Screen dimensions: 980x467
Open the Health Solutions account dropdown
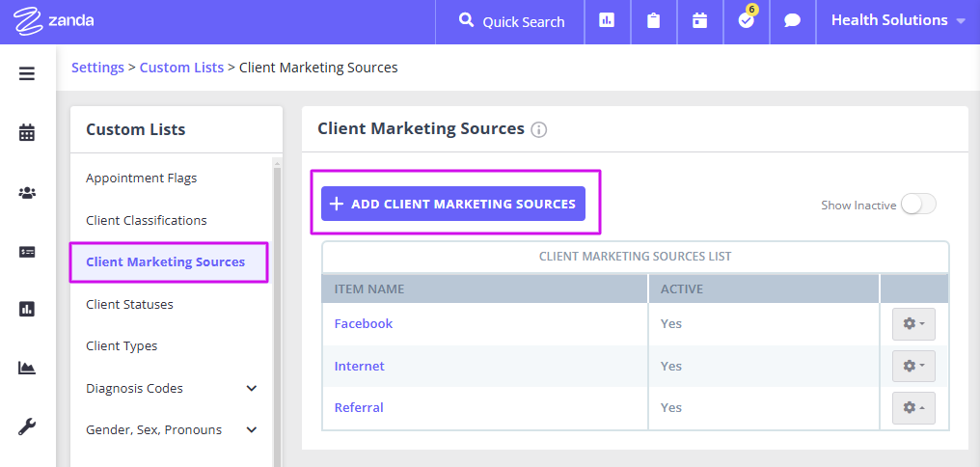[898, 20]
